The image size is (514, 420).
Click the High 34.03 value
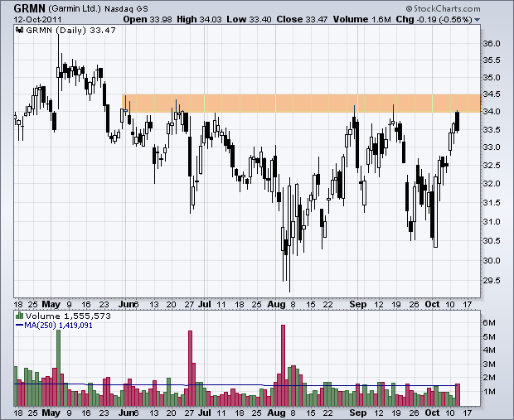tap(199, 19)
